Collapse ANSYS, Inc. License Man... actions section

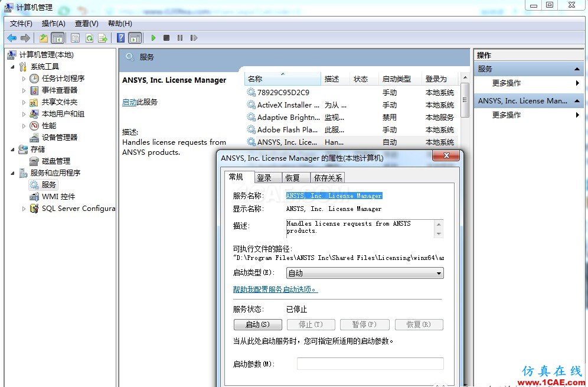click(577, 101)
